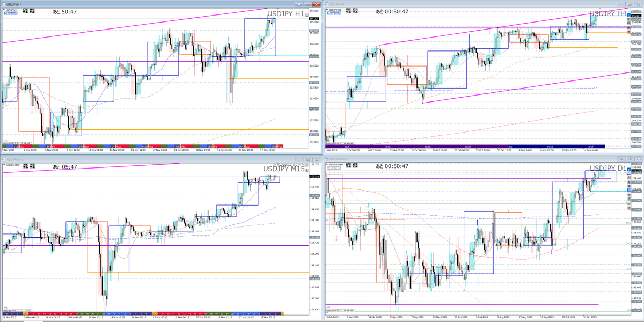Click '11 Feb 2025' on Daily time axis

pyautogui.click(x=332, y=318)
